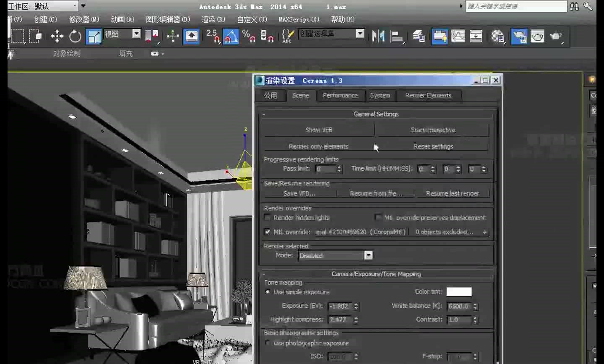604x364 pixels.
Task: Activate the Select and Scale tool
Action: [x=94, y=36]
